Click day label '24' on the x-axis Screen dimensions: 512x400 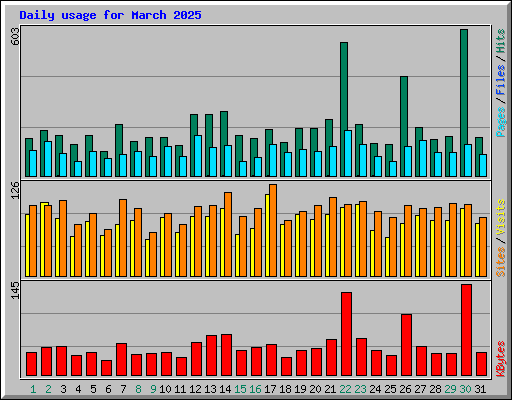pyautogui.click(x=375, y=389)
